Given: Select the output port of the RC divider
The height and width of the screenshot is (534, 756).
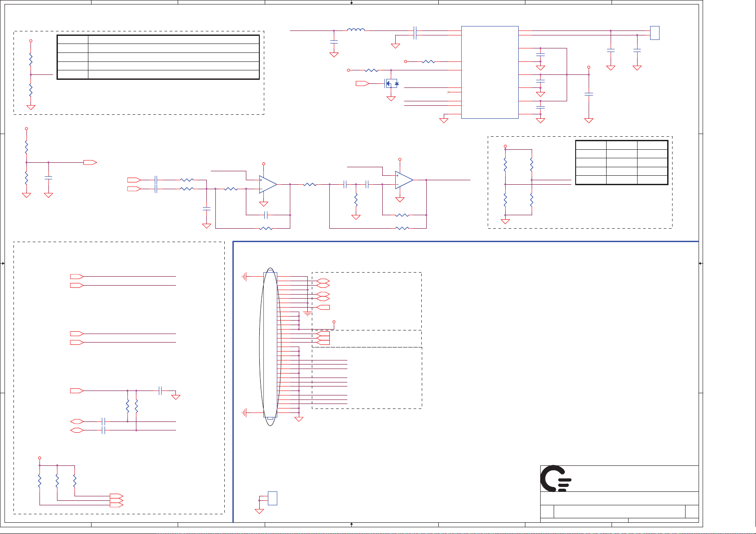Looking at the screenshot, I should (x=90, y=162).
